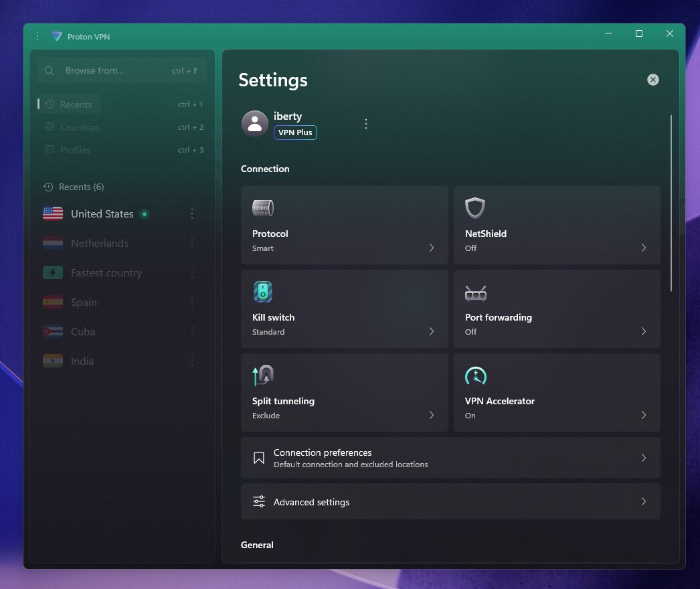Click the Browse from search field
The image size is (700, 589).
[x=122, y=70]
